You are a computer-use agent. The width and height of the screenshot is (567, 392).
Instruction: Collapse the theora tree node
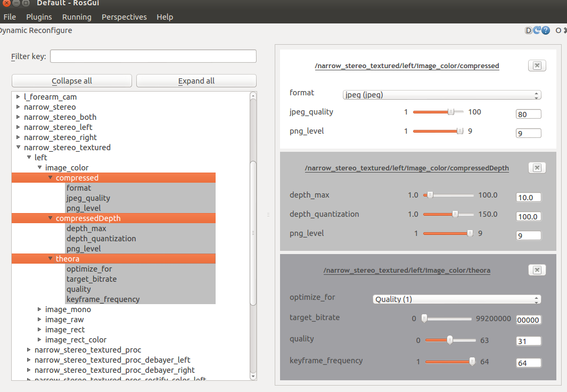pos(51,259)
